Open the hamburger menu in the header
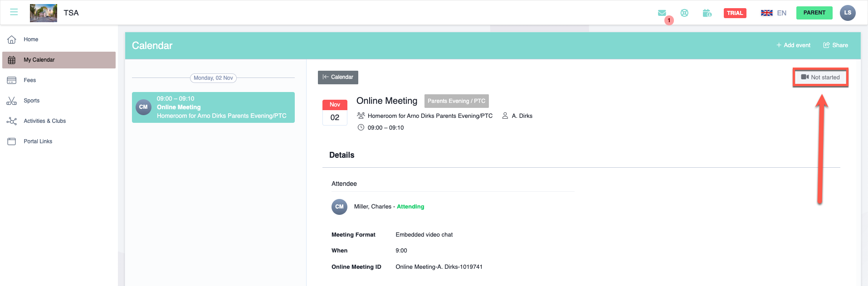The width and height of the screenshot is (868, 286). click(14, 12)
